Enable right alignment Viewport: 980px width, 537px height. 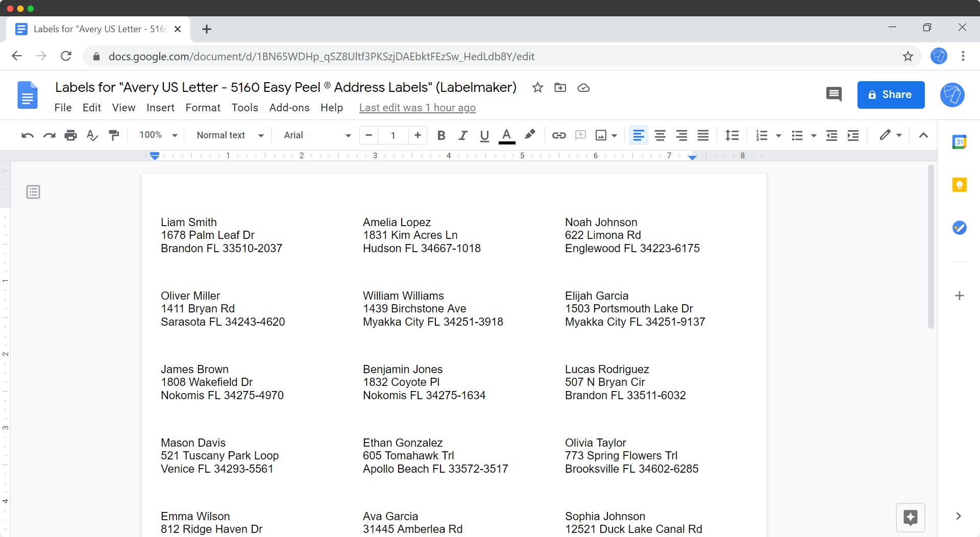[681, 135]
